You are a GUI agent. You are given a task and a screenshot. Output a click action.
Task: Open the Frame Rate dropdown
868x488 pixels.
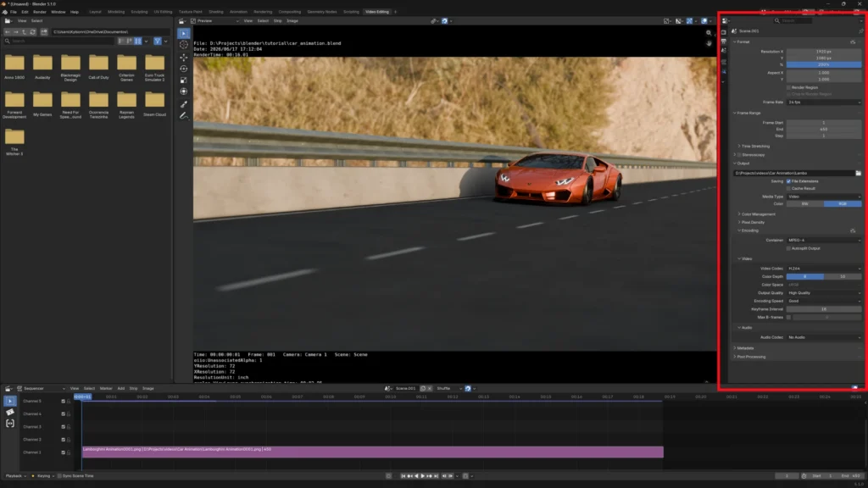824,103
